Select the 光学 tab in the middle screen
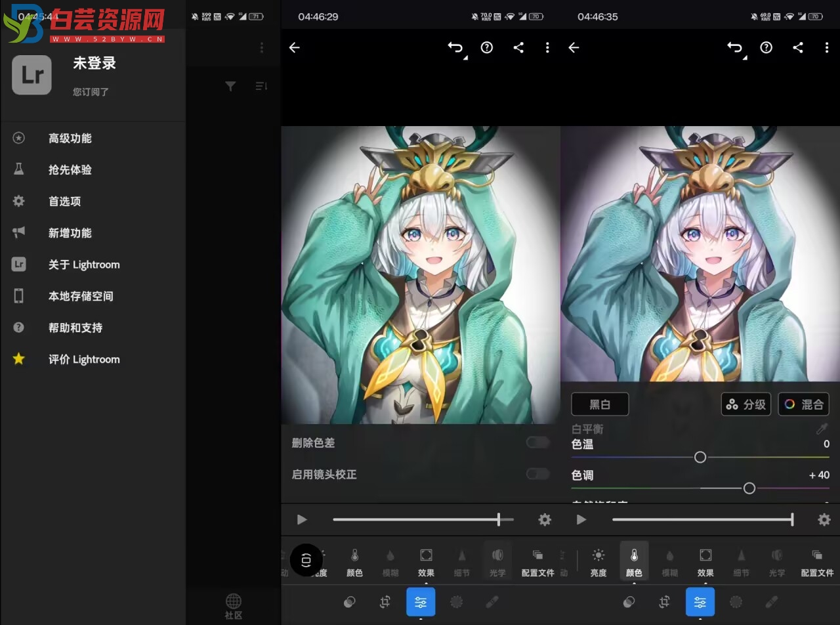 click(x=497, y=563)
